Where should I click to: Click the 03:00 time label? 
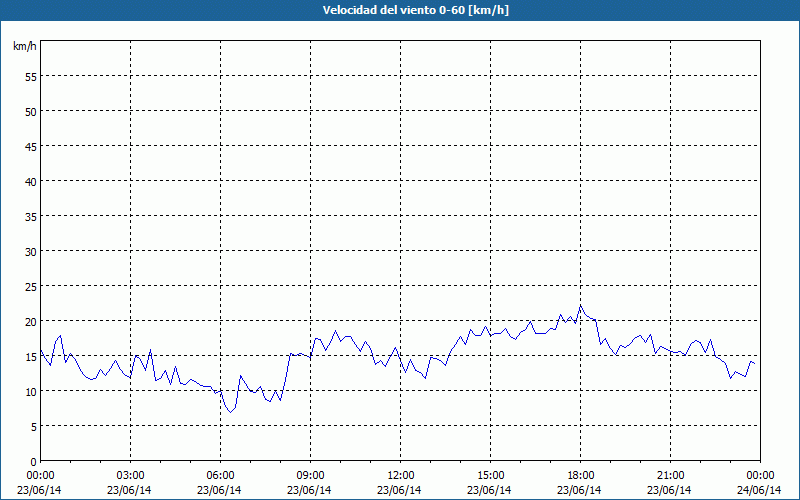(130, 476)
